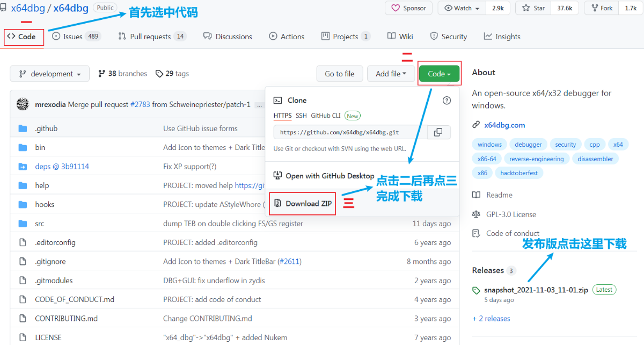Click the .editorconfig file icon
The height and width of the screenshot is (345, 644).
23,242
